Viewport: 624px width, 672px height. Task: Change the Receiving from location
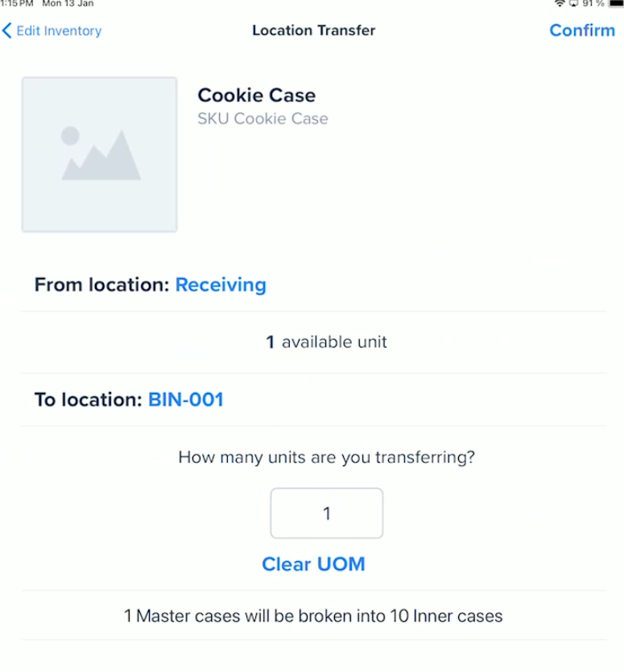click(x=221, y=285)
